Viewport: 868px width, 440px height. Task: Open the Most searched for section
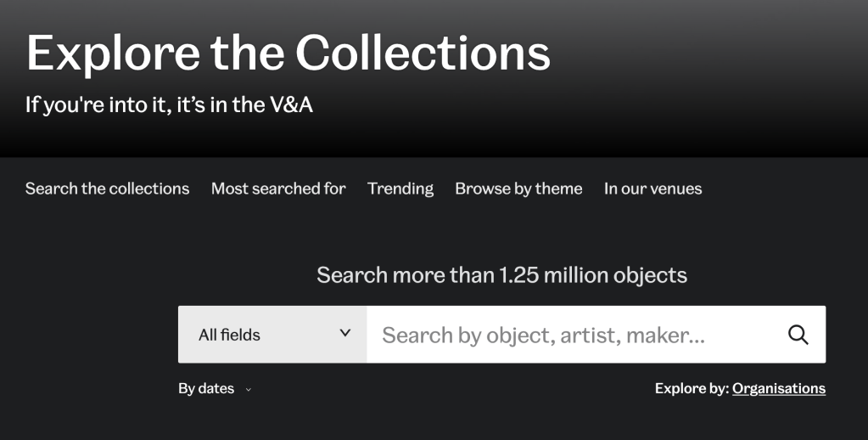click(278, 189)
